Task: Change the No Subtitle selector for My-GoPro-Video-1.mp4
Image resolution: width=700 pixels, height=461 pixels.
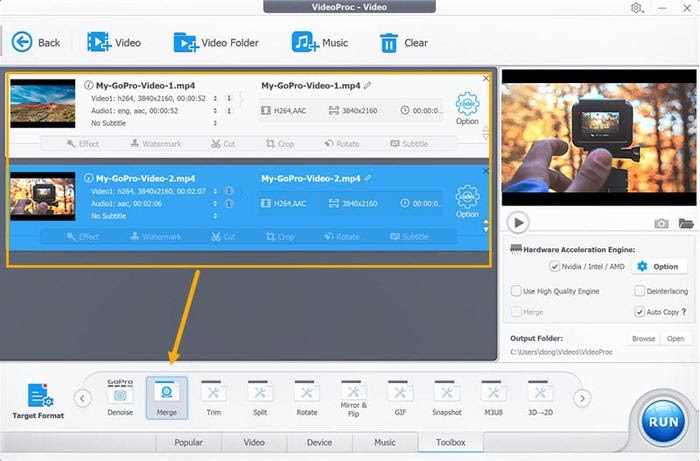Action: pos(215,123)
